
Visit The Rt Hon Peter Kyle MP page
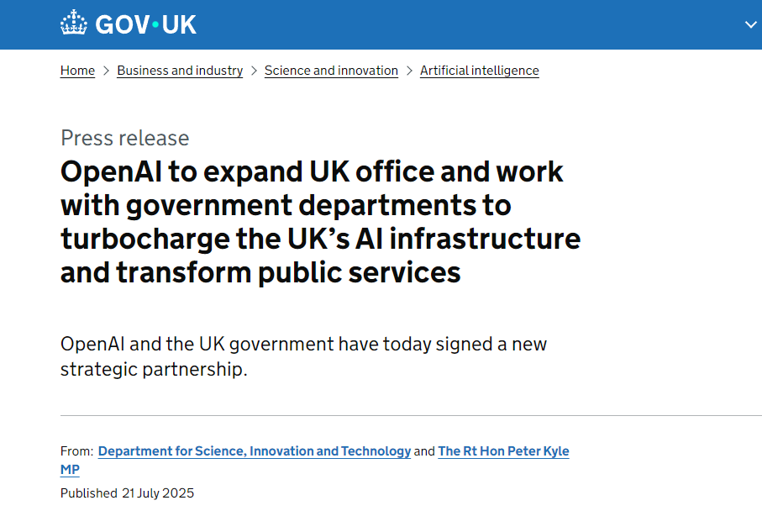point(503,451)
